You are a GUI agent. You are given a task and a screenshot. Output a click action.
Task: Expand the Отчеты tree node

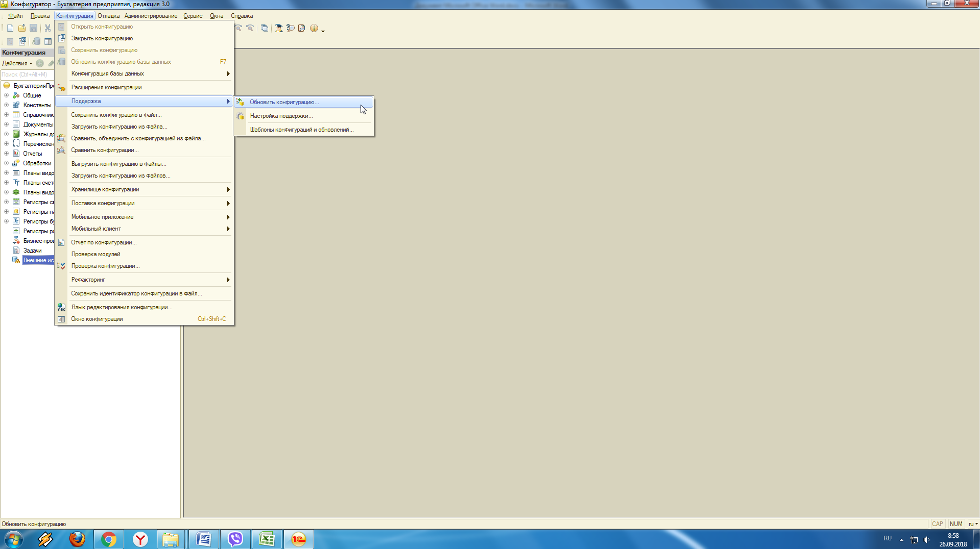pos(6,154)
